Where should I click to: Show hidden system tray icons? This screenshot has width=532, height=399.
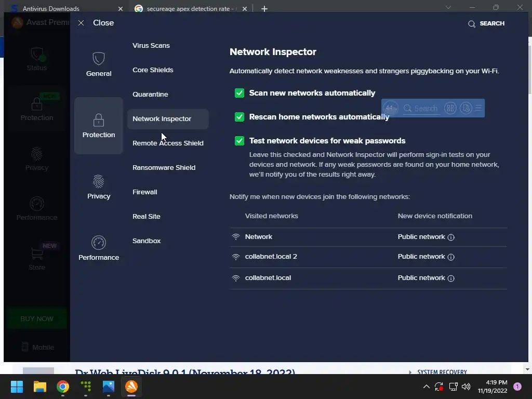[427, 387]
